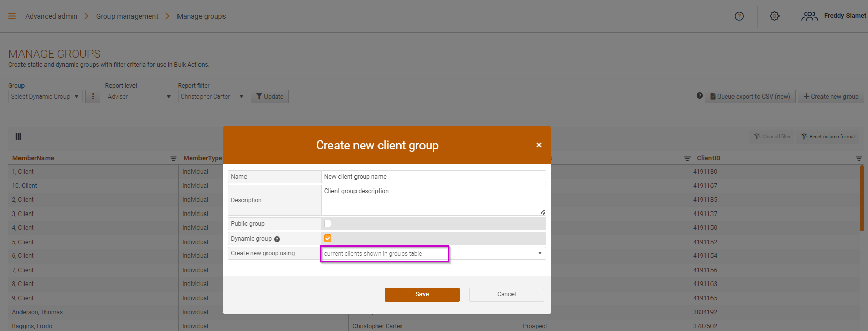Go to Advanced admin breadcrumb

51,16
